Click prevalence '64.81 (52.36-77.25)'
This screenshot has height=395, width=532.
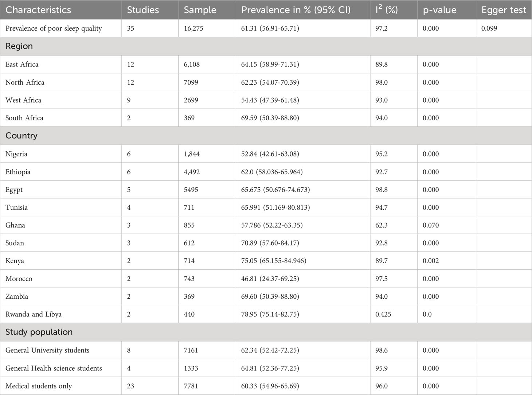coord(270,368)
